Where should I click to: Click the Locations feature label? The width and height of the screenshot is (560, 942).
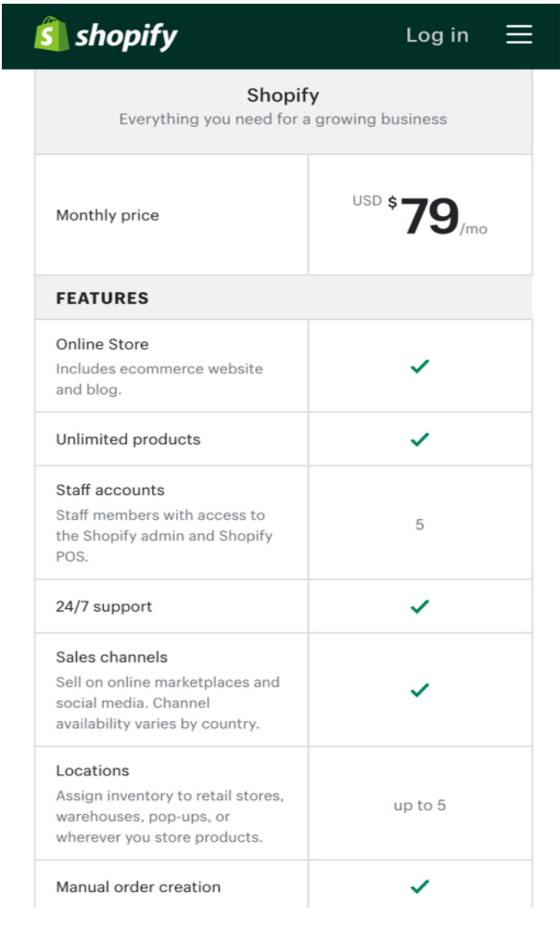(x=93, y=770)
